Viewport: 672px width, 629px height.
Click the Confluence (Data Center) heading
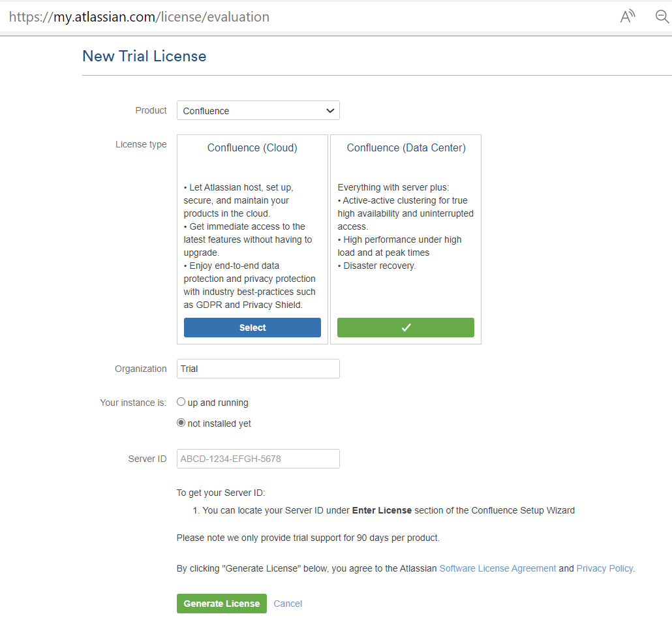[406, 148]
